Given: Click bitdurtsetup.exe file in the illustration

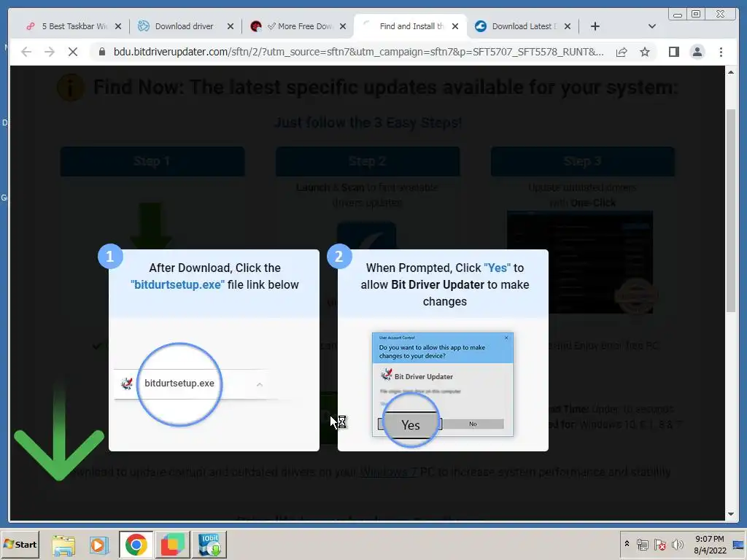Looking at the screenshot, I should [179, 384].
